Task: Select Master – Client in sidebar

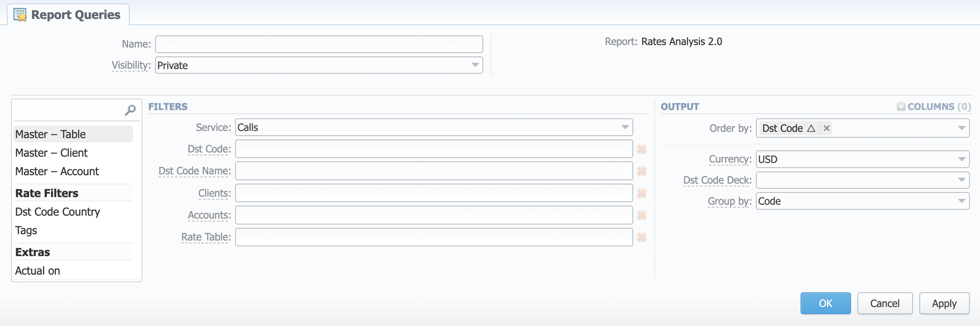Action: click(73, 152)
